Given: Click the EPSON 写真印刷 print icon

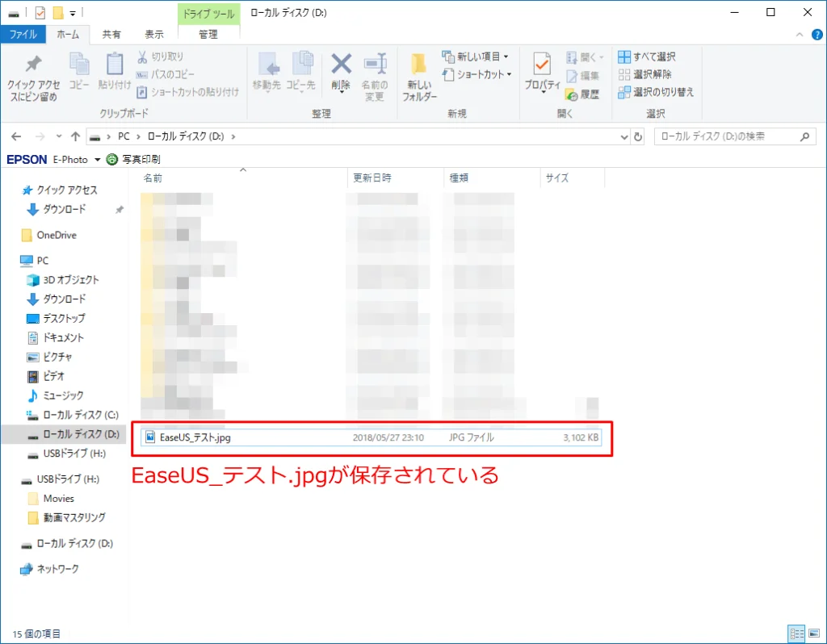Looking at the screenshot, I should tap(112, 160).
